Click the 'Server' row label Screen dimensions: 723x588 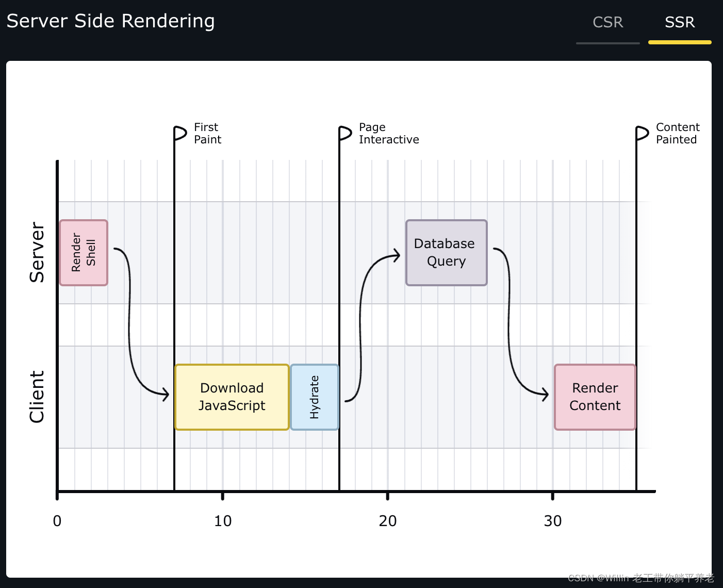point(37,252)
